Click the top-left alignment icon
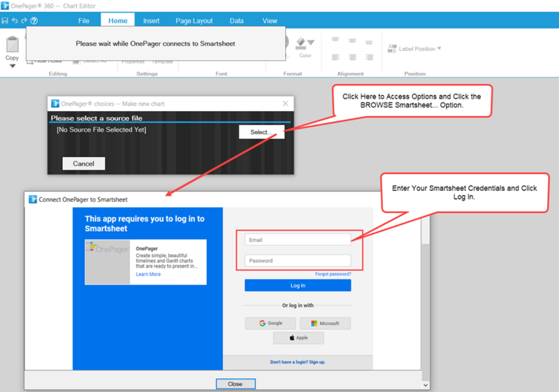 (x=335, y=40)
